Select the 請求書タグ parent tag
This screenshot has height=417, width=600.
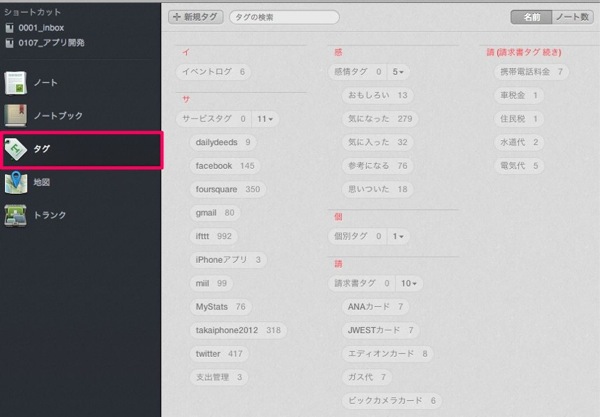(362, 283)
